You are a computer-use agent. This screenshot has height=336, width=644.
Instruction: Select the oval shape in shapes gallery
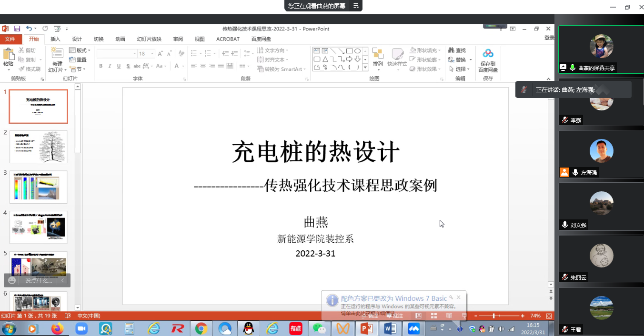point(357,51)
